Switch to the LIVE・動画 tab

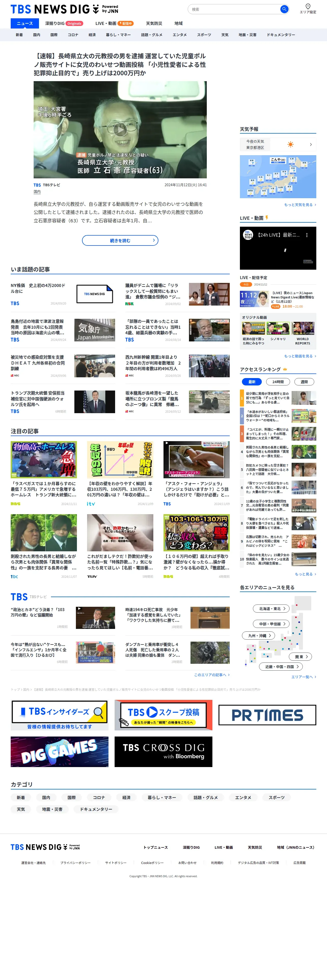click(114, 23)
